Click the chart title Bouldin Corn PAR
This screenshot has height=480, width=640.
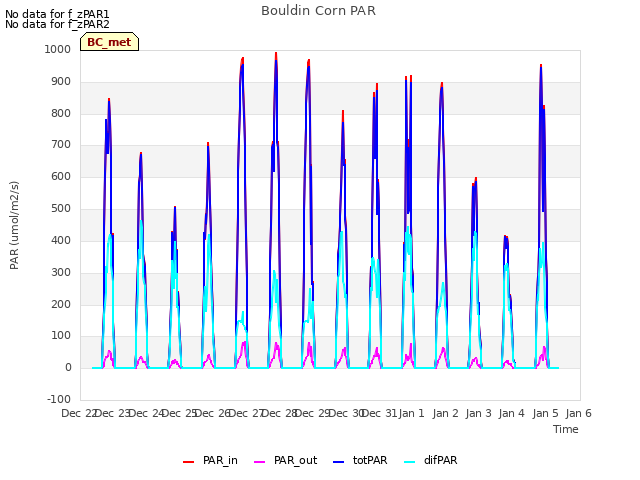click(x=318, y=11)
